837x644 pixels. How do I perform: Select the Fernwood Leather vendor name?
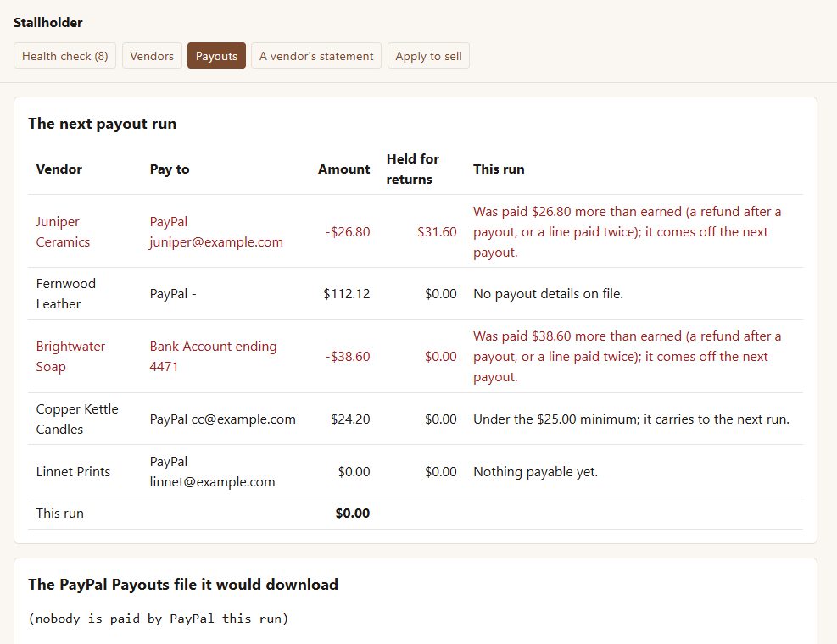(65, 293)
